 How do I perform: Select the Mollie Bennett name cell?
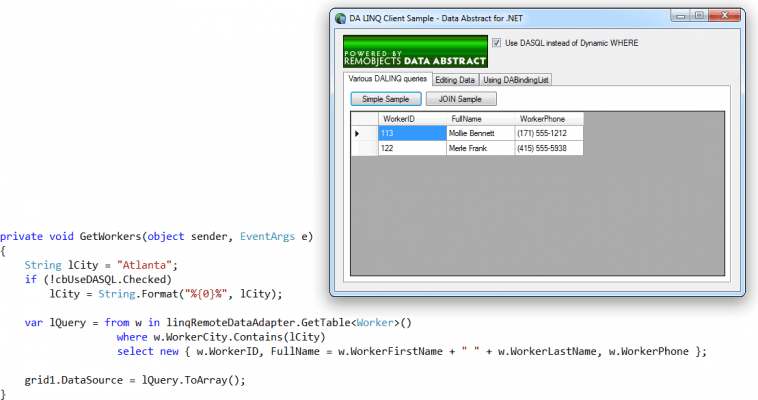481,133
